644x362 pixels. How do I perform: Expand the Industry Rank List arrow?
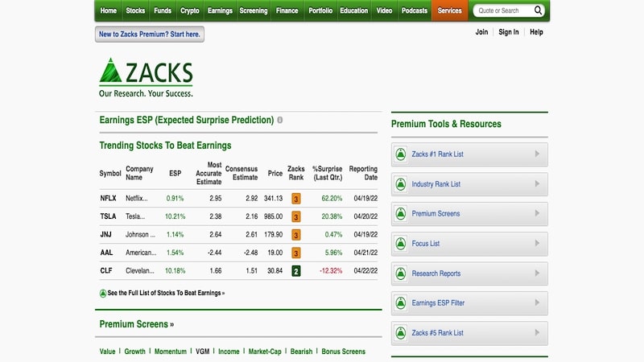point(537,184)
